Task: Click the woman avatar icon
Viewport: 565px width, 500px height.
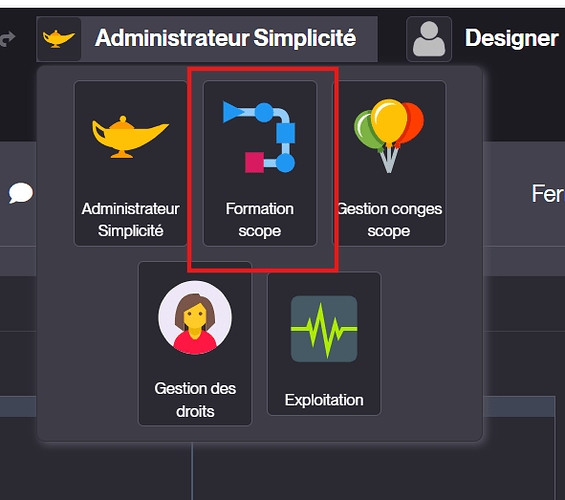Action: click(195, 317)
